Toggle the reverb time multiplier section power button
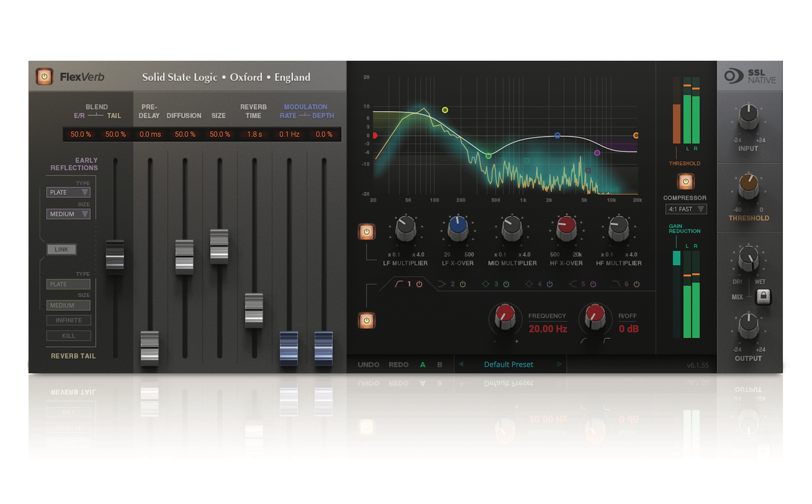The height and width of the screenshot is (504, 812). click(x=366, y=232)
